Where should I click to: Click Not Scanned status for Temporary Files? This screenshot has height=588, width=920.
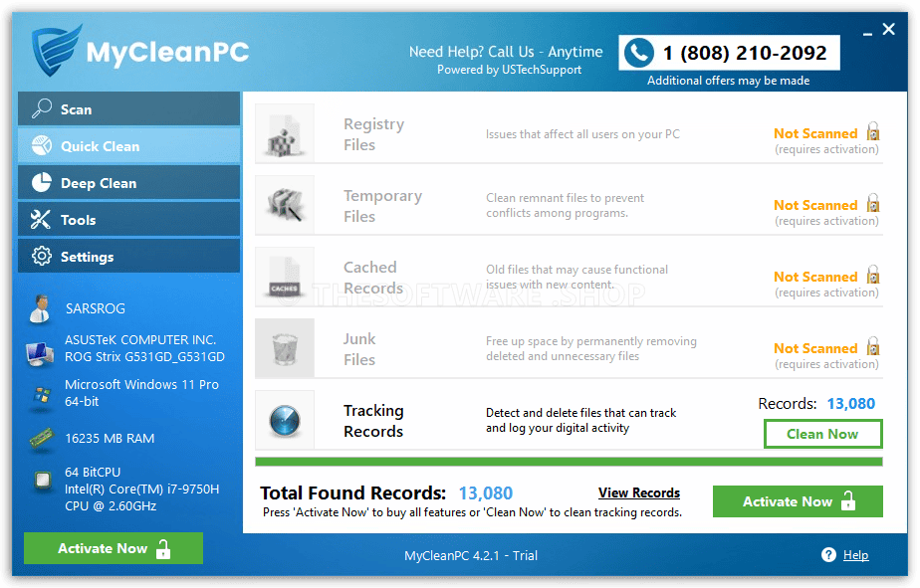pyautogui.click(x=815, y=205)
